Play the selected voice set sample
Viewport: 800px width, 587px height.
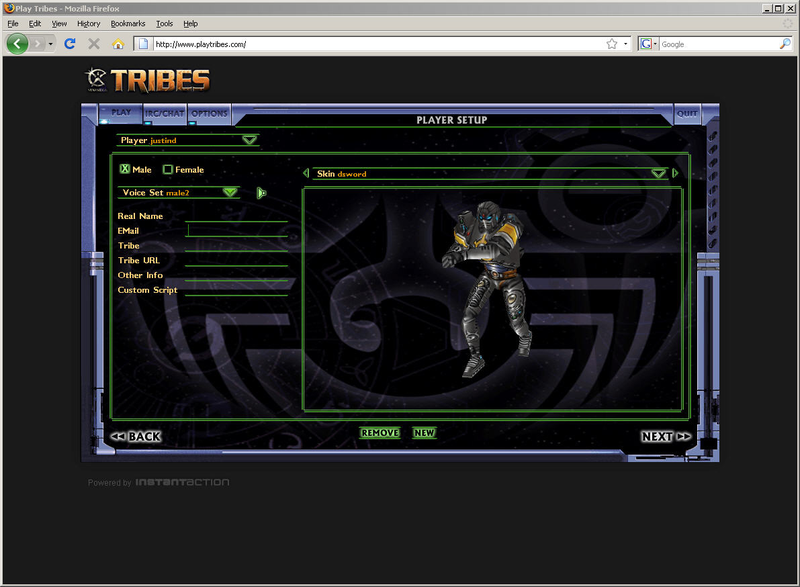point(261,193)
